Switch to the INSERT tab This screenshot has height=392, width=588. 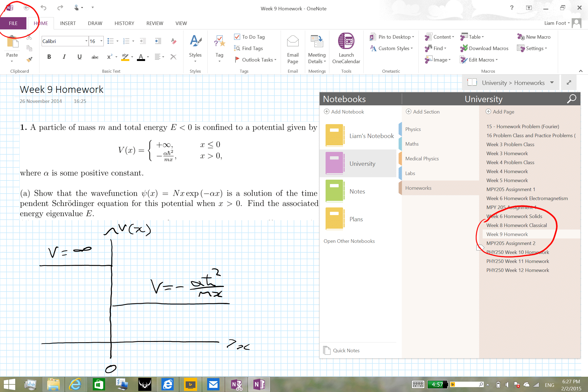click(x=68, y=23)
